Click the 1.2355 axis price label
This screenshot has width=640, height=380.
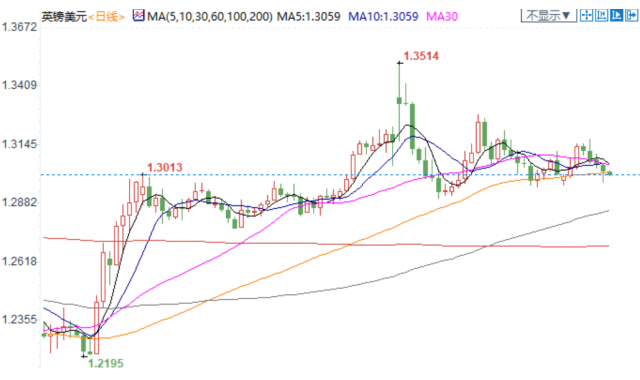19,319
